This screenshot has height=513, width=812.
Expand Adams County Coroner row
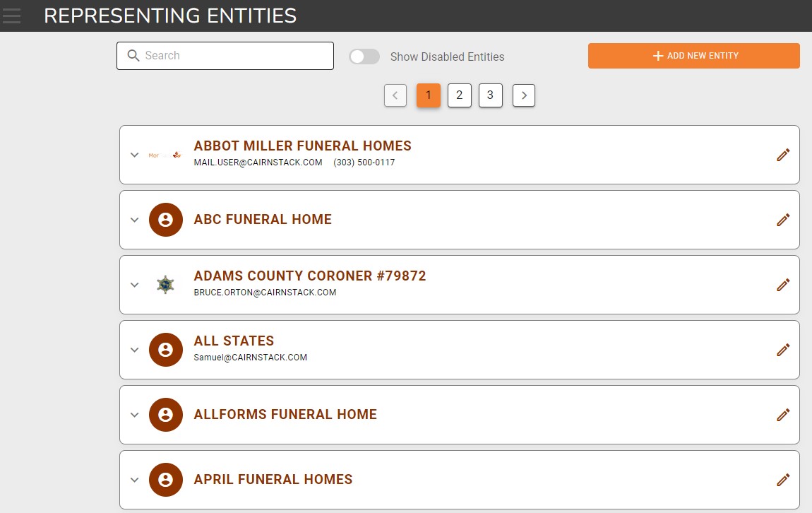point(135,285)
